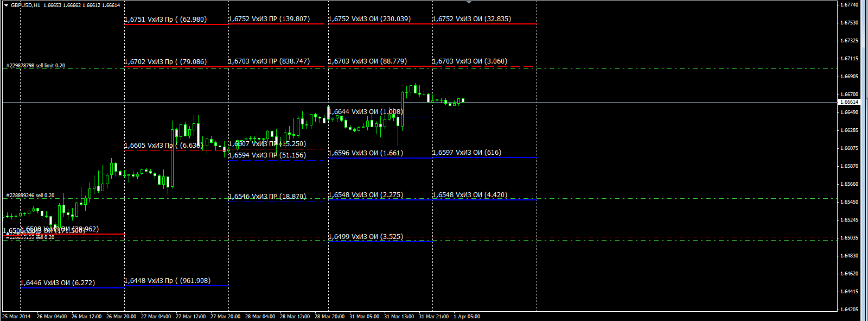Click the 1 Apr 05:00 time axis label
This screenshot has height=321, width=868.
point(467,317)
